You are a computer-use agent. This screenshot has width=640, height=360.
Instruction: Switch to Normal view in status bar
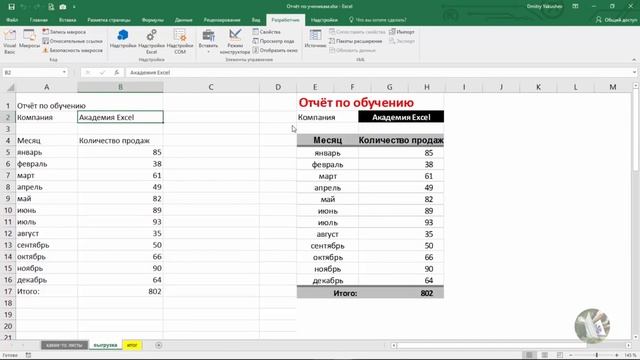(529, 355)
